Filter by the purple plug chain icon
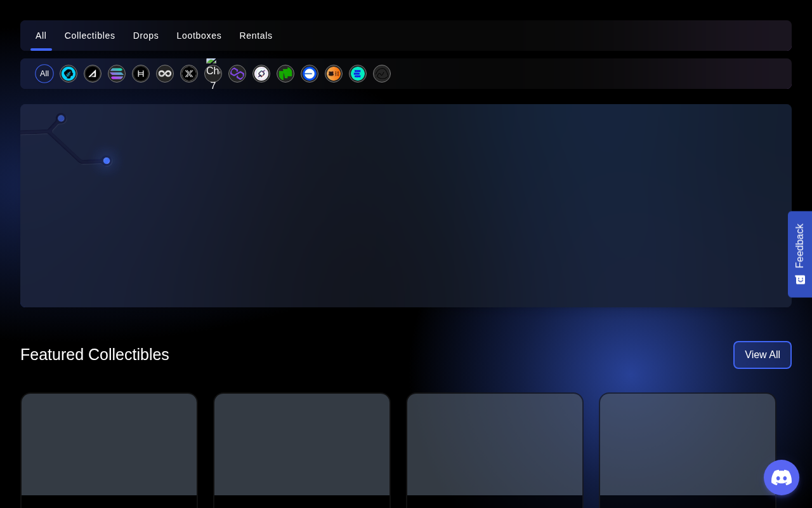The height and width of the screenshot is (508, 812). (261, 74)
